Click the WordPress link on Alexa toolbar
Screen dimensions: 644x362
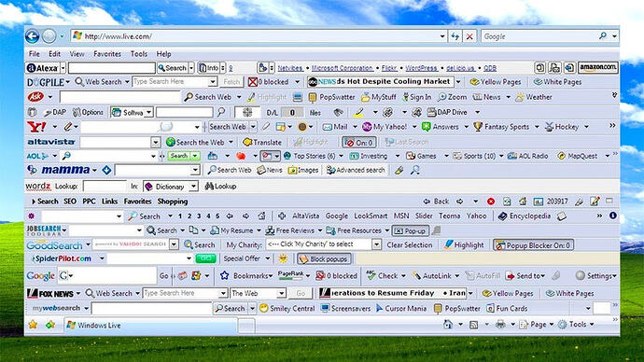(421, 68)
